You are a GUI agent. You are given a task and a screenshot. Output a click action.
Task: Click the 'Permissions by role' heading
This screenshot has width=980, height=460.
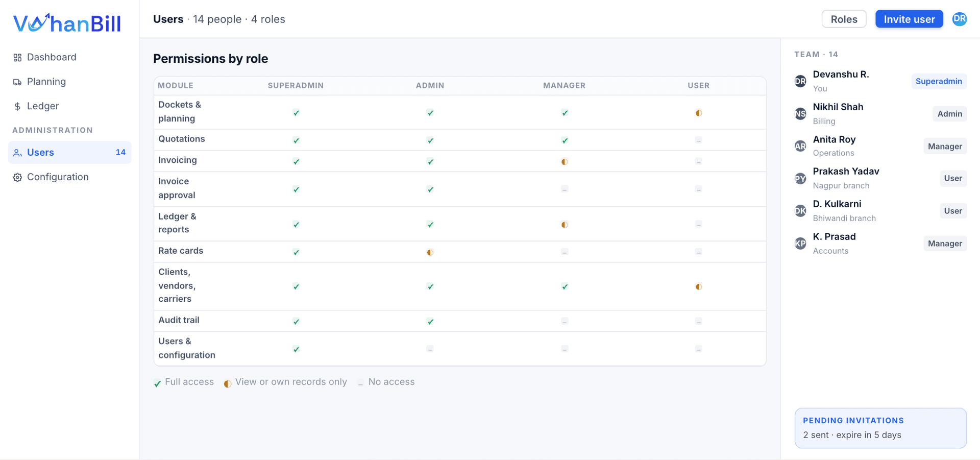[x=211, y=59]
